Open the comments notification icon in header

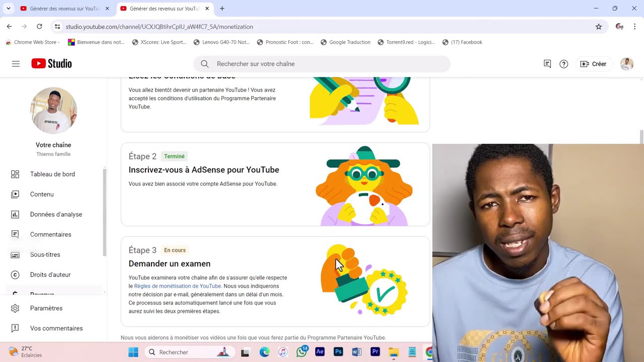547,64
